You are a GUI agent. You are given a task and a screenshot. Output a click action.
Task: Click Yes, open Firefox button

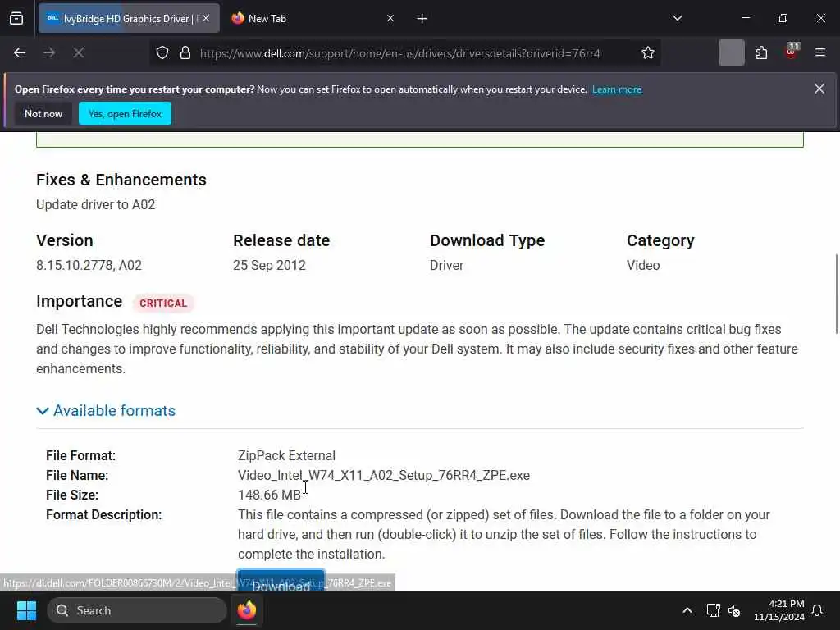125,113
